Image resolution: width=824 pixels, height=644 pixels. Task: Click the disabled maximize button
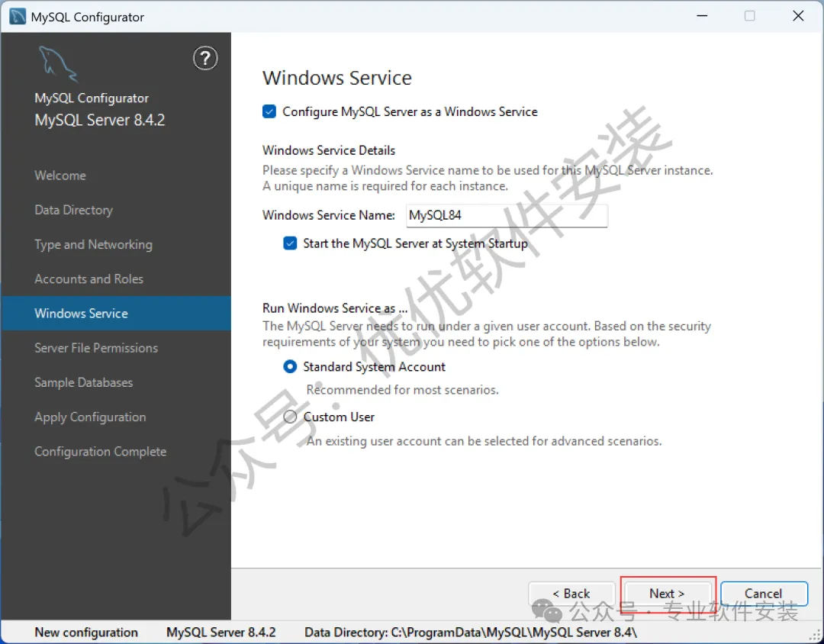tap(750, 16)
